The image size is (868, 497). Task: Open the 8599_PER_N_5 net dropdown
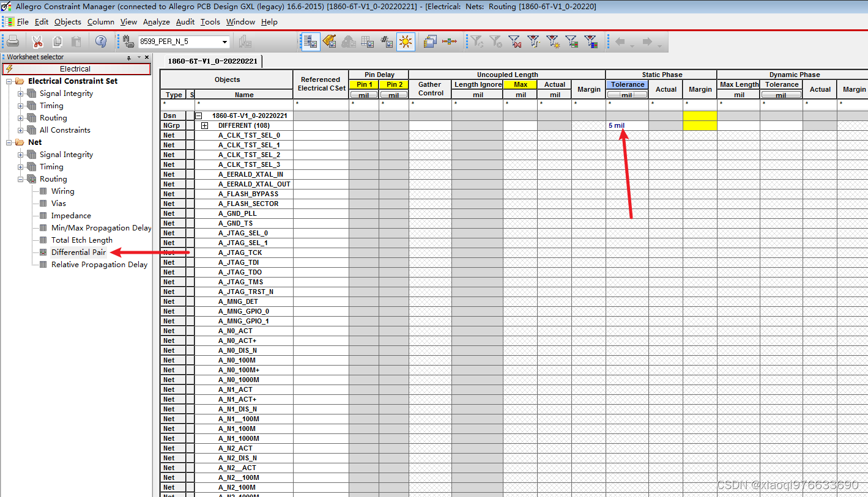pos(224,42)
